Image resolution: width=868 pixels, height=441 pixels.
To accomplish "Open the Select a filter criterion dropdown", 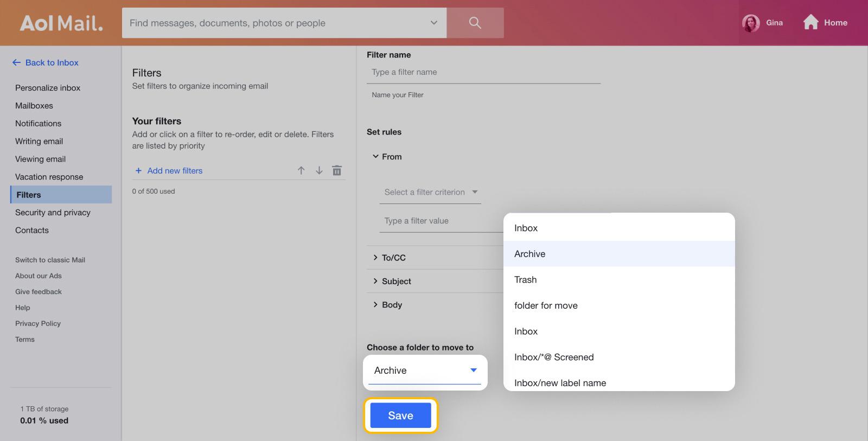I will [430, 192].
